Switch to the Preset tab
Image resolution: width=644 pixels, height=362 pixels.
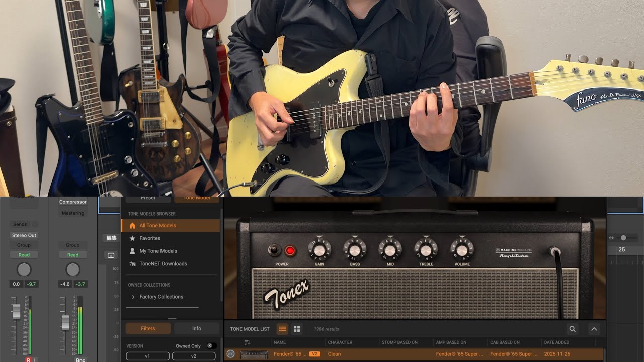(148, 198)
